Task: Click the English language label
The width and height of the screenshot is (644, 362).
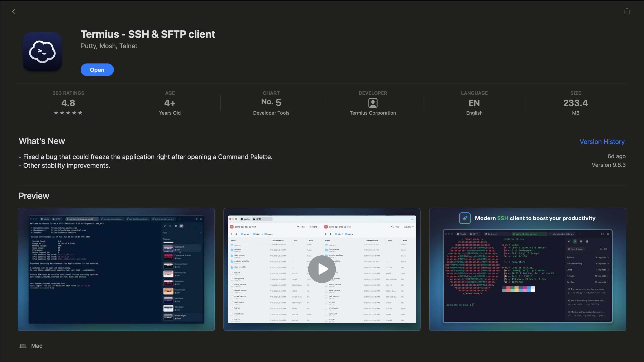Action: pos(474,113)
